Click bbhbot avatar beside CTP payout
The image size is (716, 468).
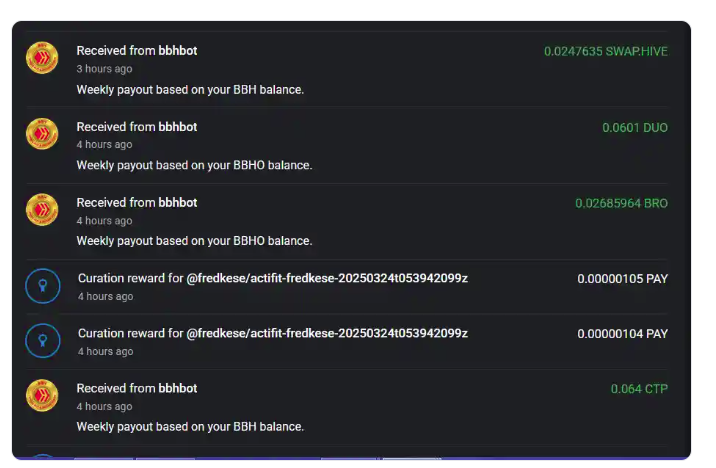coord(42,395)
